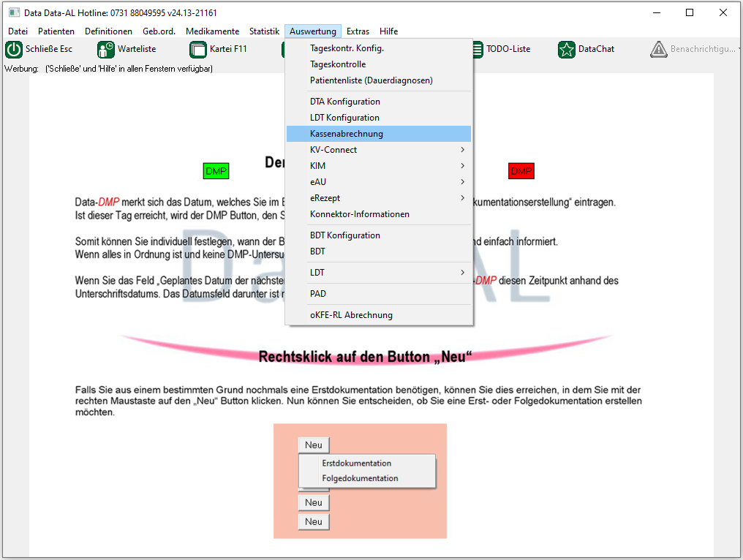743x560 pixels.
Task: Open DataChat star icon
Action: click(x=567, y=50)
